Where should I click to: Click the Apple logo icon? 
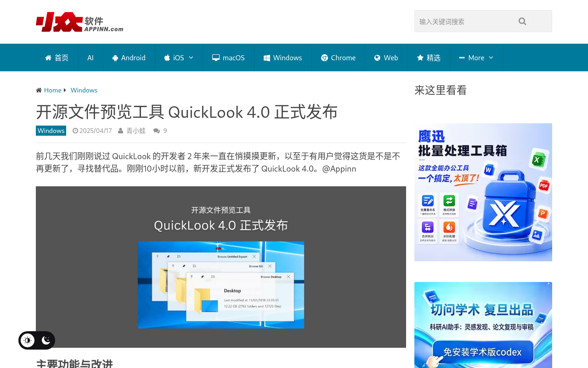click(x=167, y=57)
